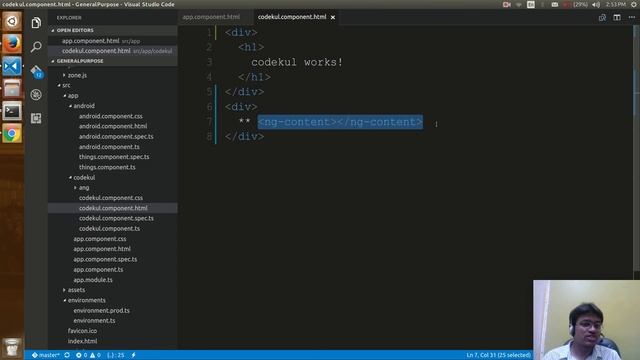Open android.component.css file
This screenshot has height=360, width=640.
pyautogui.click(x=111, y=116)
